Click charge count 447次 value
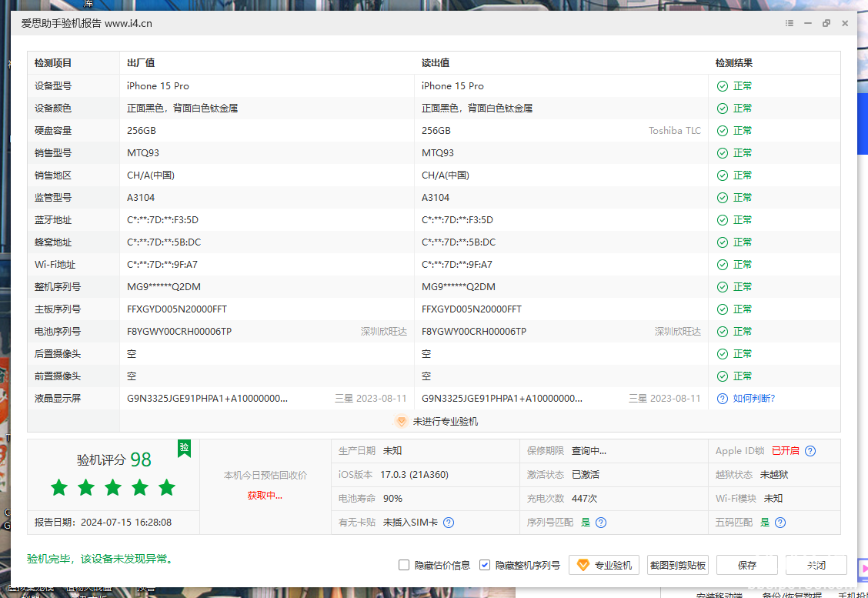Screen dimensions: 868x598 (x=585, y=499)
